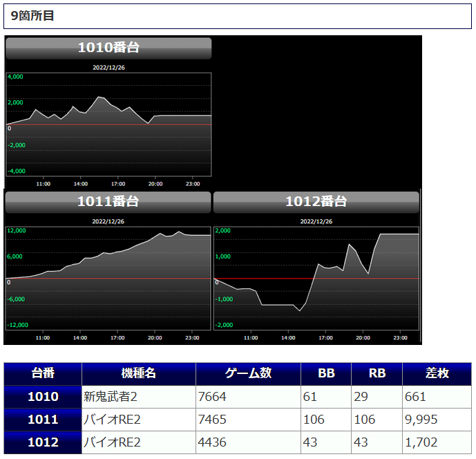Image resolution: width=476 pixels, height=459 pixels.
Task: Click the 2022/12/26 date above 1012 graph
Action: (316, 221)
